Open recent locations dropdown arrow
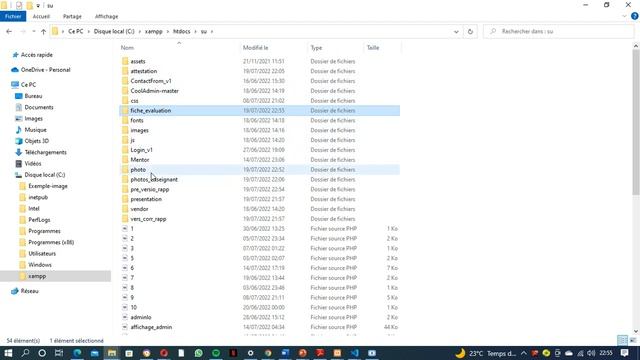 33,31
